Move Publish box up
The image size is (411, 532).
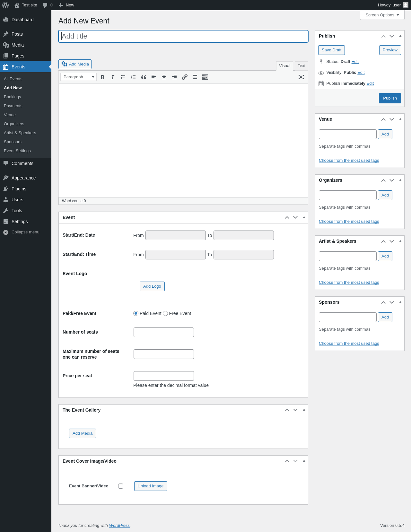point(383,36)
